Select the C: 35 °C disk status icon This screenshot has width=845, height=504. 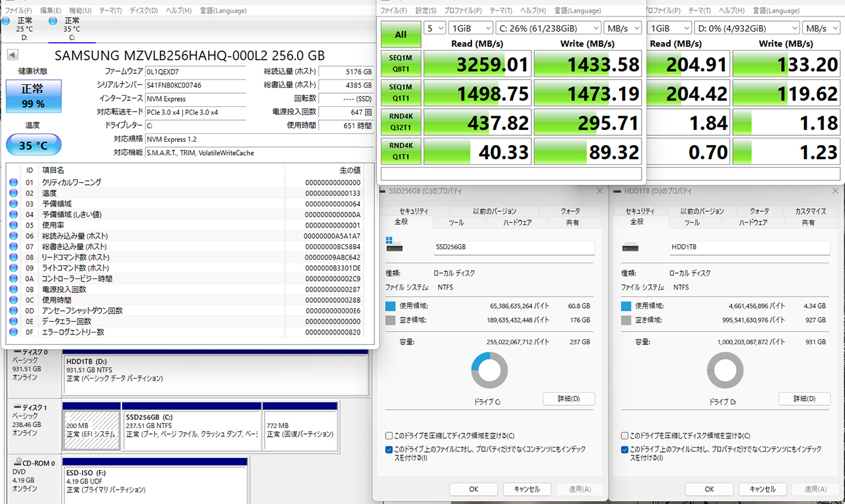(x=53, y=21)
